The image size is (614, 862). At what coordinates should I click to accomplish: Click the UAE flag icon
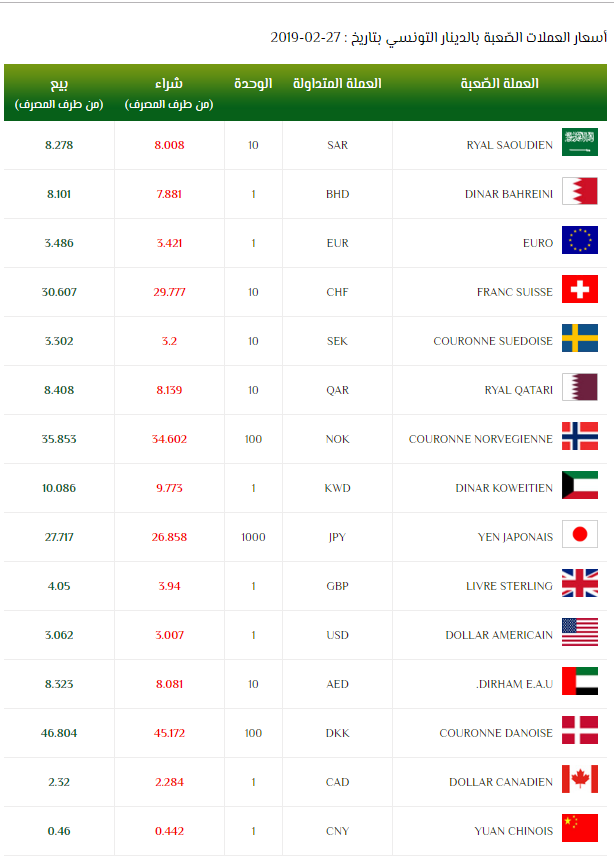pos(579,683)
